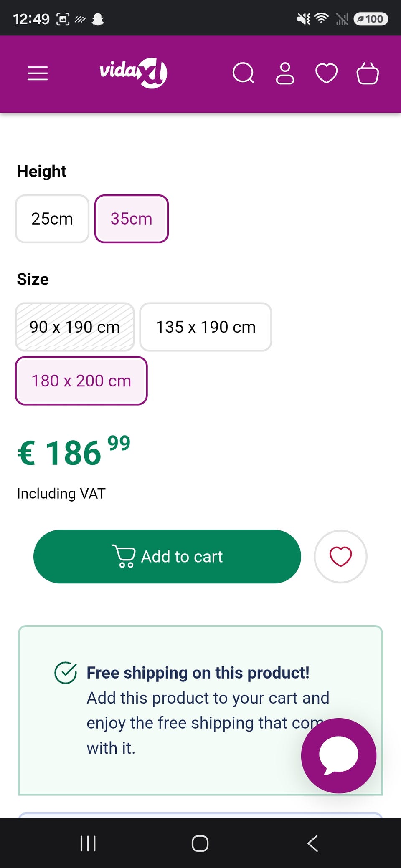Open the chat bubble button
Viewport: 401px width, 868px height.
coord(339,755)
